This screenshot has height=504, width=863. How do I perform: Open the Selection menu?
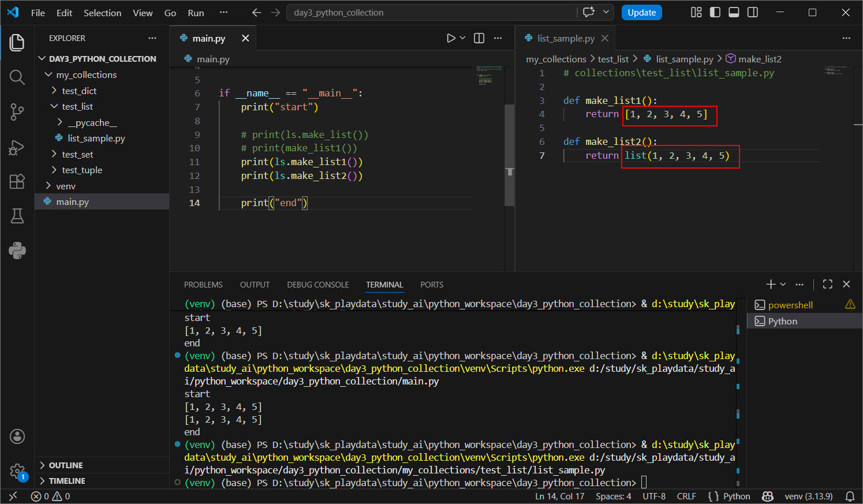click(102, 13)
